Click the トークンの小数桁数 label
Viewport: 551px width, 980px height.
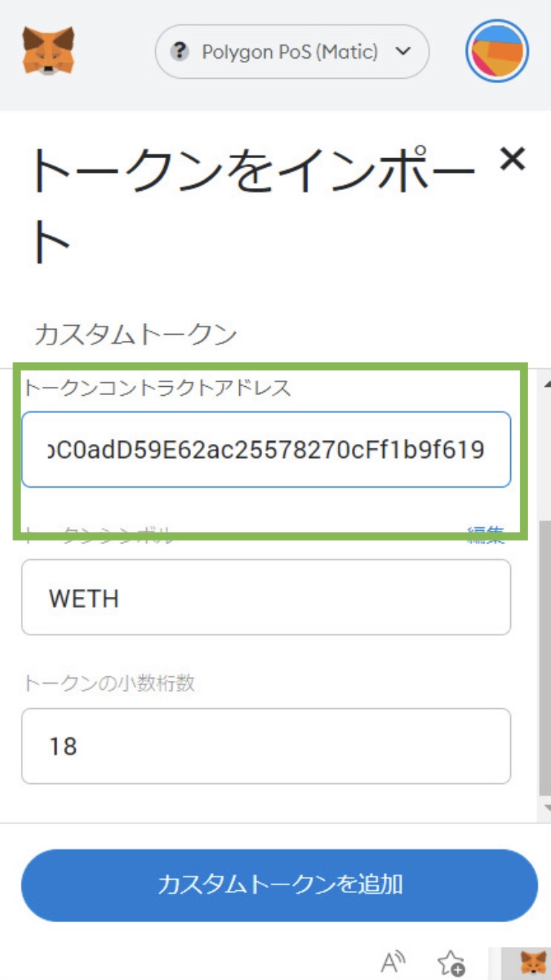point(109,683)
